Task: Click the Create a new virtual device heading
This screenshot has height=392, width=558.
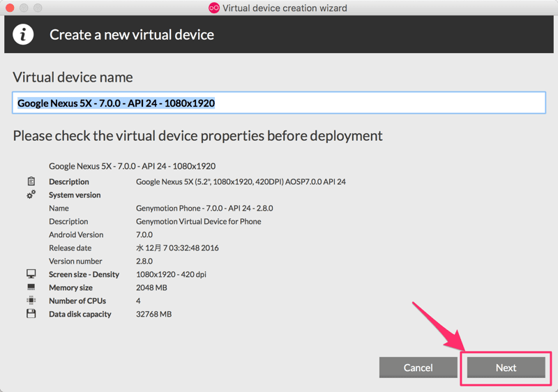Action: pyautogui.click(x=132, y=35)
